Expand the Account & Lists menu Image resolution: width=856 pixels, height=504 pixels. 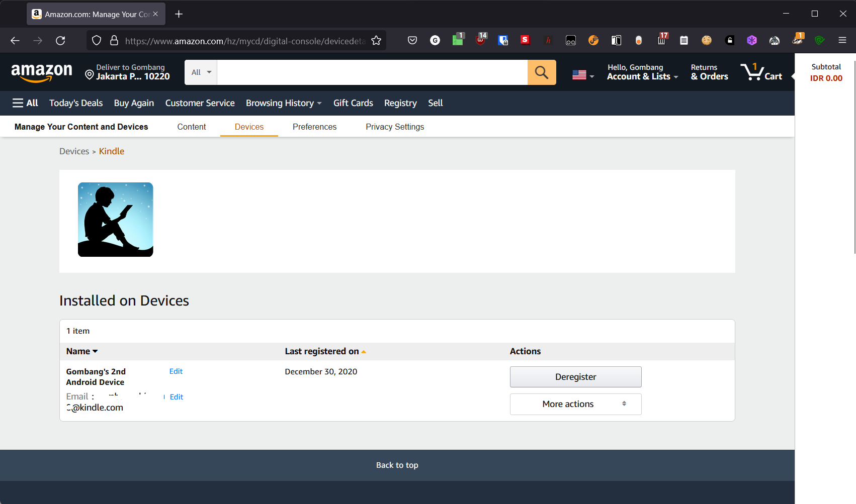[x=642, y=72]
